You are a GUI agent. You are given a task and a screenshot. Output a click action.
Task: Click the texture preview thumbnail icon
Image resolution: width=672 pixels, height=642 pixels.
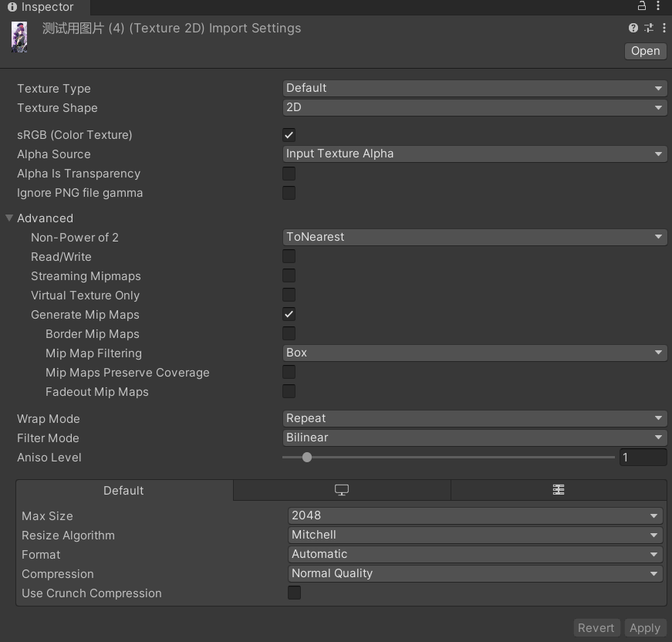pyautogui.click(x=19, y=37)
